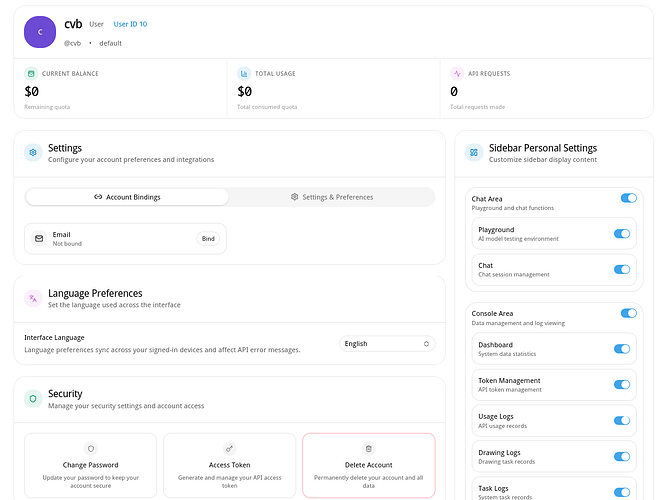
Task: Click the Current Balance $0 value
Action: click(x=31, y=91)
